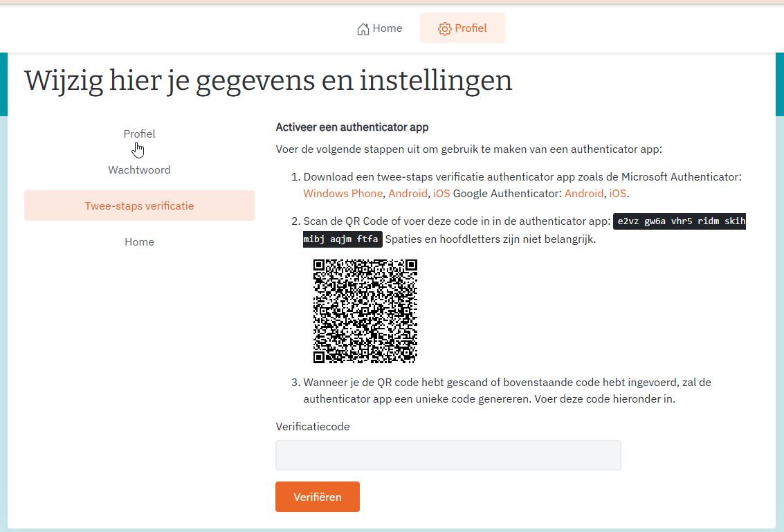784x532 pixels.
Task: Open the Profiel tab in top navigation
Action: point(462,28)
